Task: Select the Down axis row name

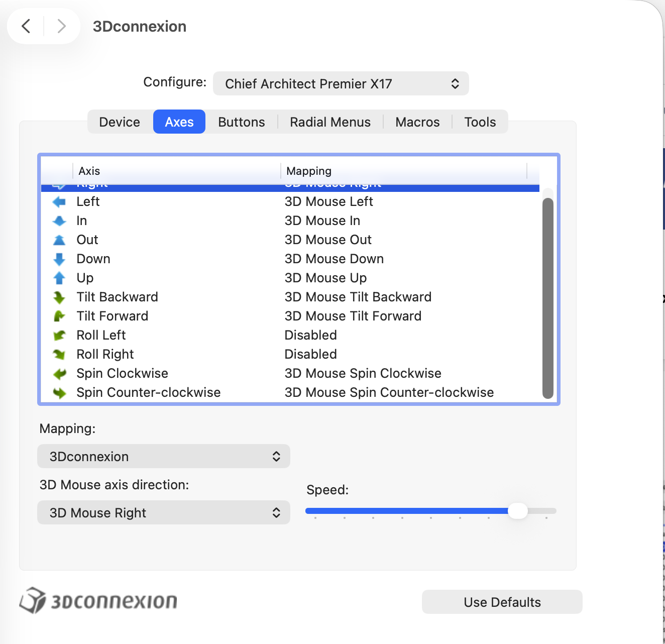Action: tap(93, 259)
